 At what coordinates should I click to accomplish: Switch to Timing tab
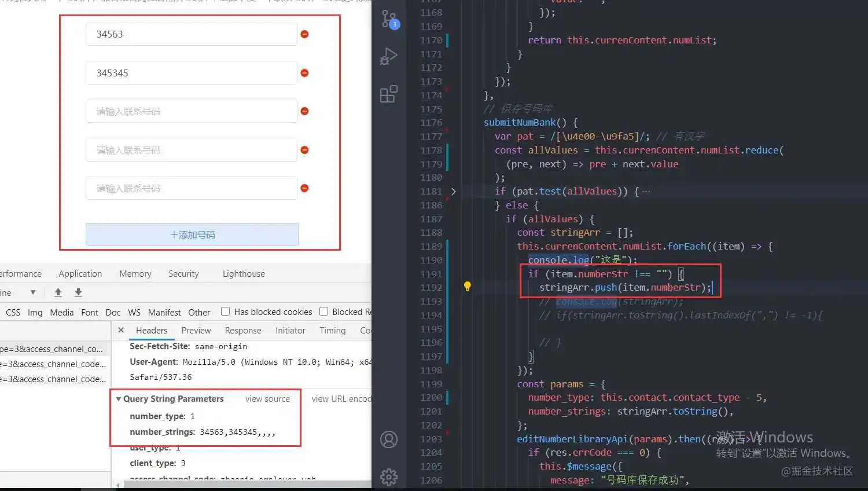pyautogui.click(x=333, y=330)
